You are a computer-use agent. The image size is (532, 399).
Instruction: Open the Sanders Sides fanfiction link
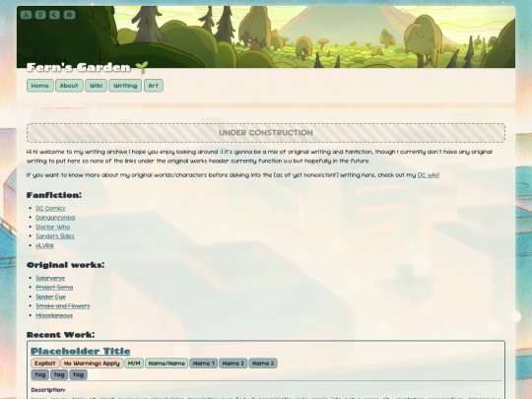pos(55,236)
